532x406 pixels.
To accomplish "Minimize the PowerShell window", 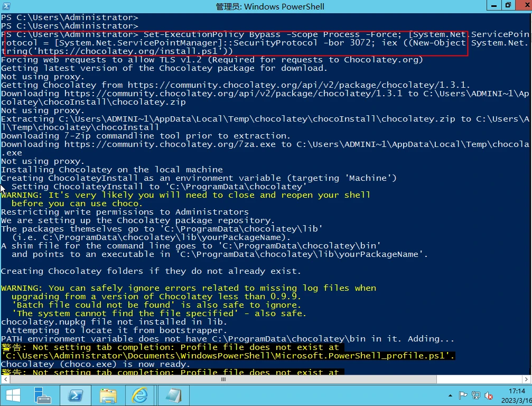I will point(494,5).
